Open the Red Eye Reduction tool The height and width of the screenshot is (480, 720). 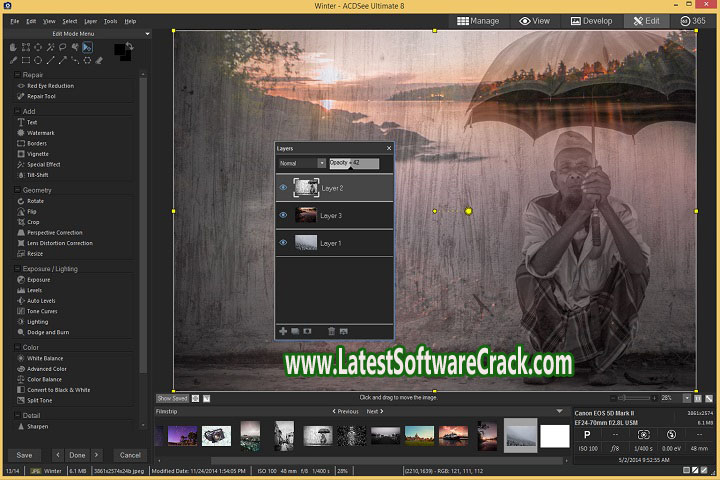click(45, 86)
